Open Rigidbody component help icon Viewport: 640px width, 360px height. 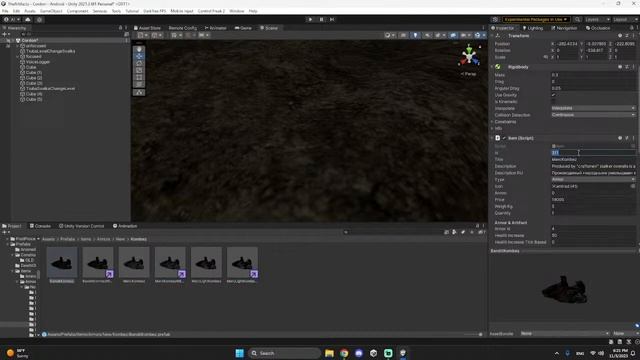(x=620, y=67)
